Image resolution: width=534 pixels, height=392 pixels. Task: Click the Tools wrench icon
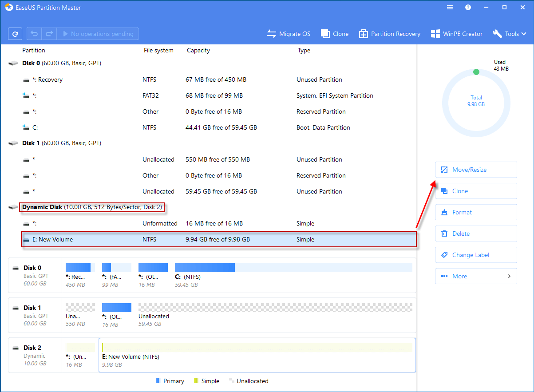pyautogui.click(x=497, y=34)
